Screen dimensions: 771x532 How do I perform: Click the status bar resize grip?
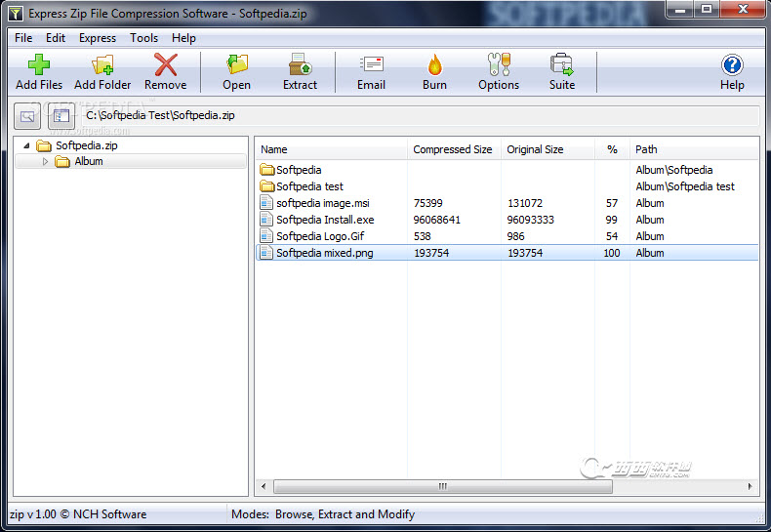[x=758, y=517]
